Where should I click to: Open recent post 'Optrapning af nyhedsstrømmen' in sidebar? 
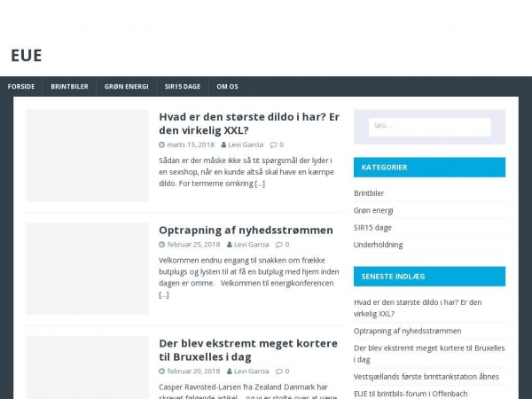pyautogui.click(x=408, y=331)
